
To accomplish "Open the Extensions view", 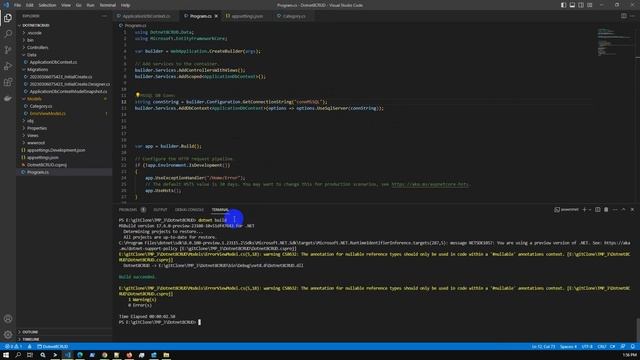I will tap(8, 82).
